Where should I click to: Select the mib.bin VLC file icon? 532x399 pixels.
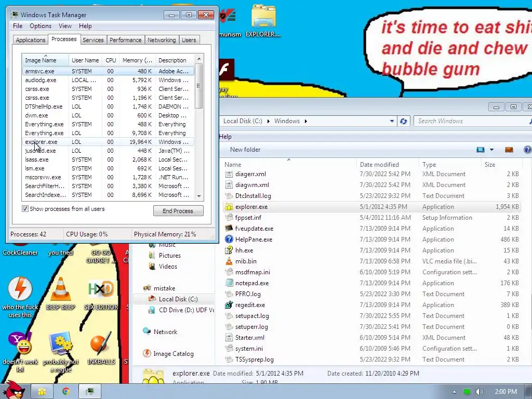(229, 261)
